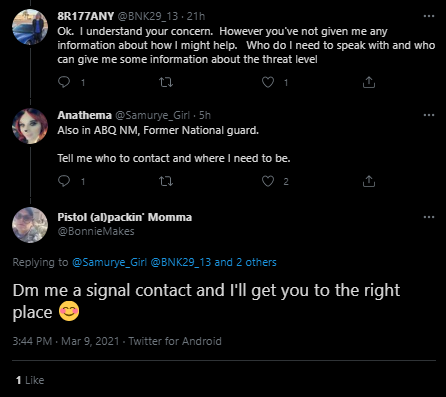Open the @BonnieMakes handle
Viewport: 446px width, 397px height.
pos(96,231)
